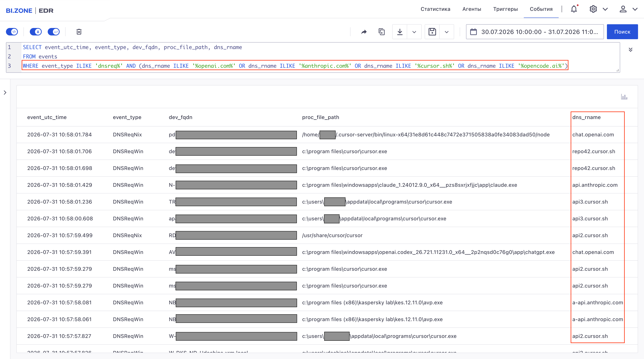Go to the Триггеры tab

(506, 9)
